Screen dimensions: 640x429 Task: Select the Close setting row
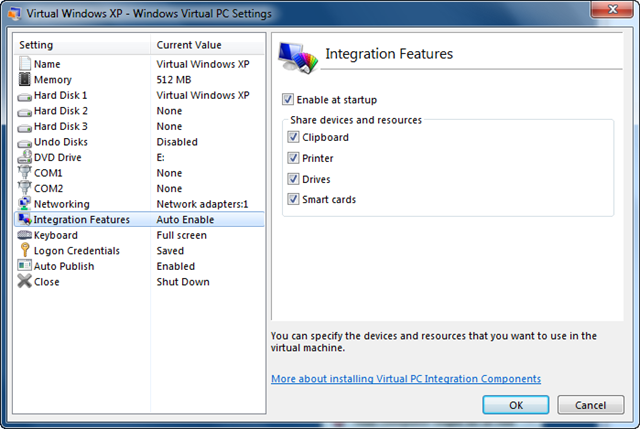pos(139,282)
